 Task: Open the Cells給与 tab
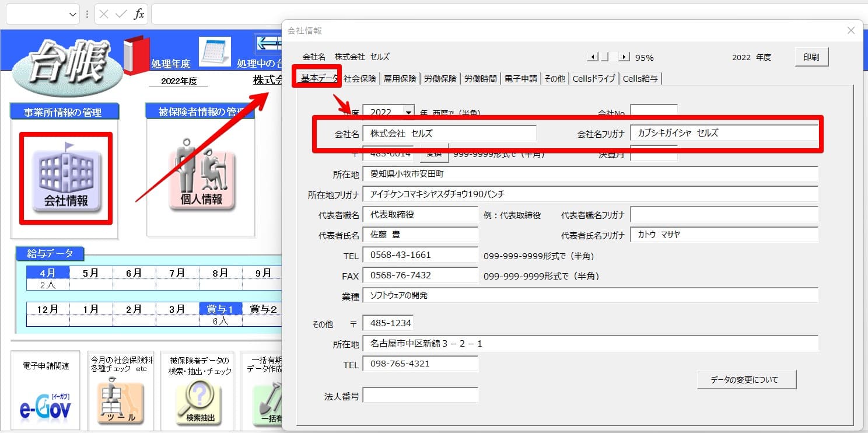coord(641,79)
